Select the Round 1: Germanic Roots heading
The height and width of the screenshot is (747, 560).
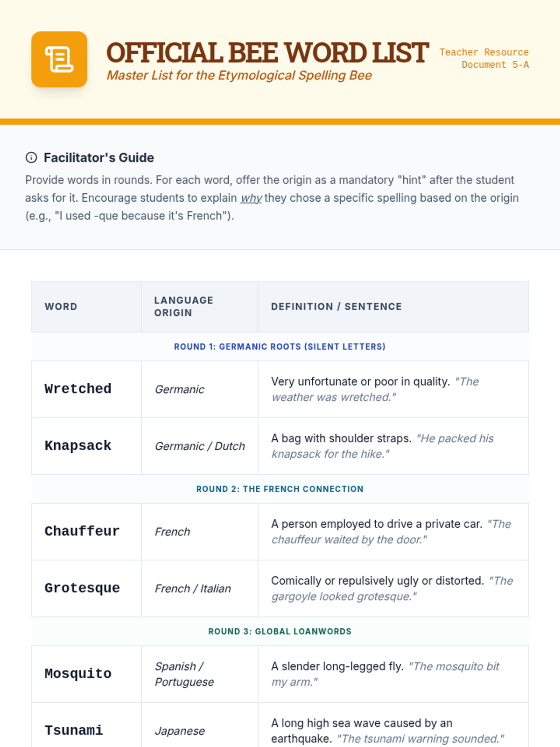pyautogui.click(x=280, y=346)
